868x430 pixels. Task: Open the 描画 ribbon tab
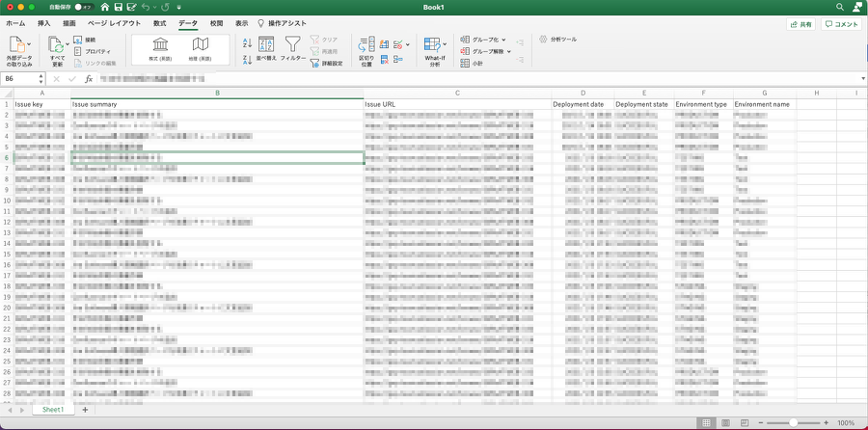click(x=69, y=24)
